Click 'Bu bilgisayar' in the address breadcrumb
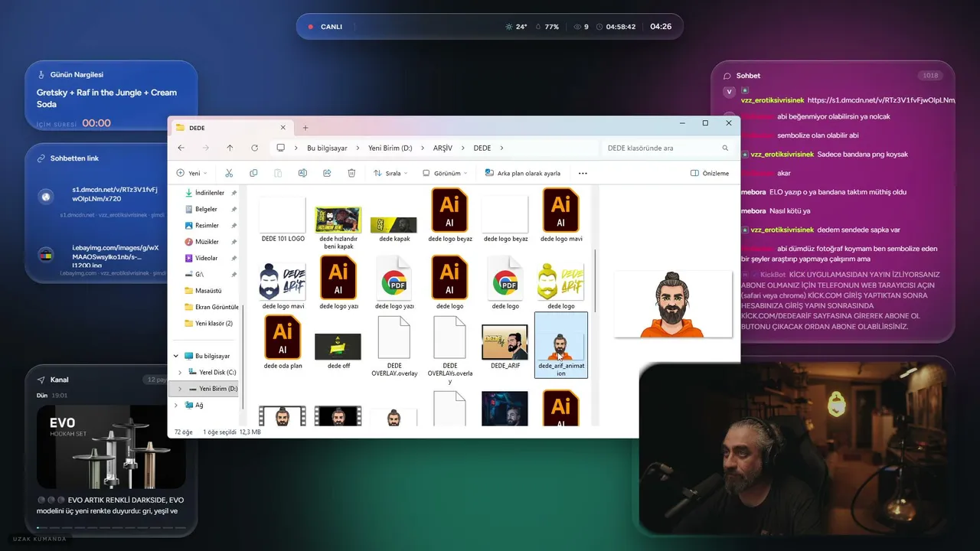The width and height of the screenshot is (980, 551). pyautogui.click(x=327, y=148)
